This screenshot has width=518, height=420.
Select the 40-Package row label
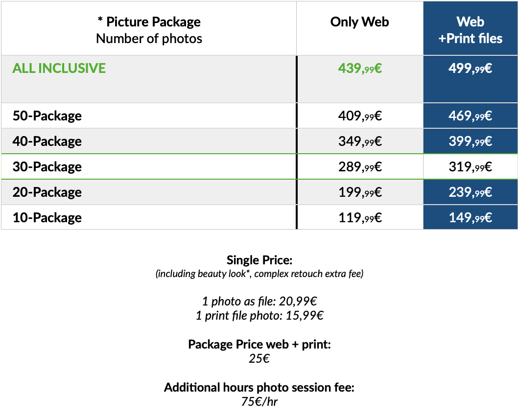(47, 141)
